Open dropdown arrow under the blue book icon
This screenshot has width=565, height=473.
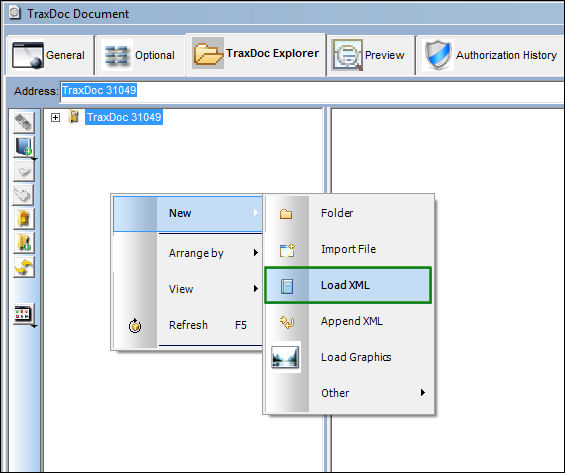coord(34,159)
